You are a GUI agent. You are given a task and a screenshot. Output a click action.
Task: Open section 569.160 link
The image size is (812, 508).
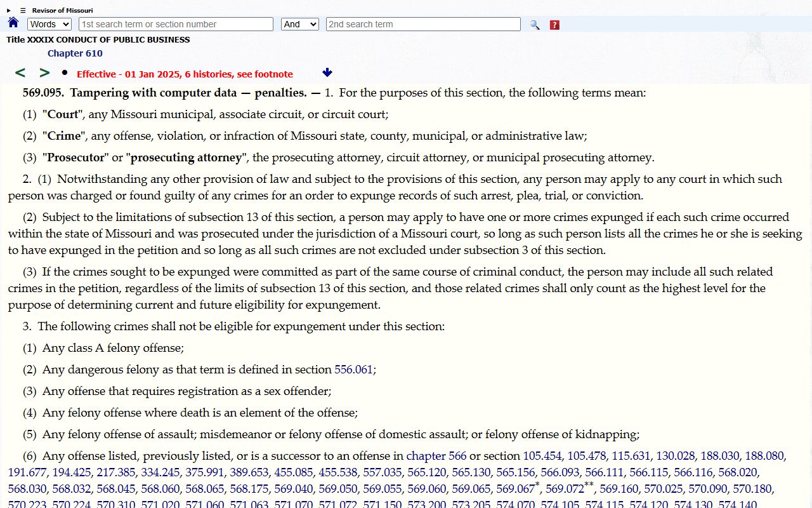[x=619, y=489]
